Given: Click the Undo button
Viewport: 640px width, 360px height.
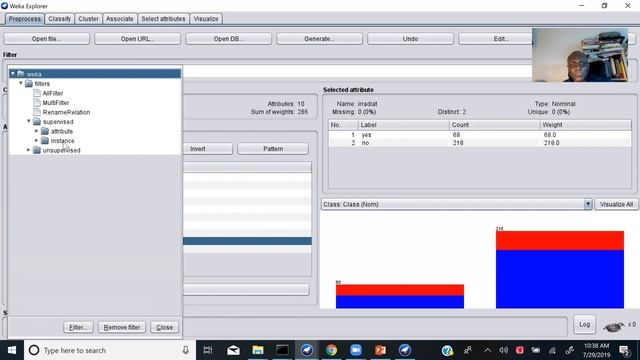Looking at the screenshot, I should click(x=410, y=39).
